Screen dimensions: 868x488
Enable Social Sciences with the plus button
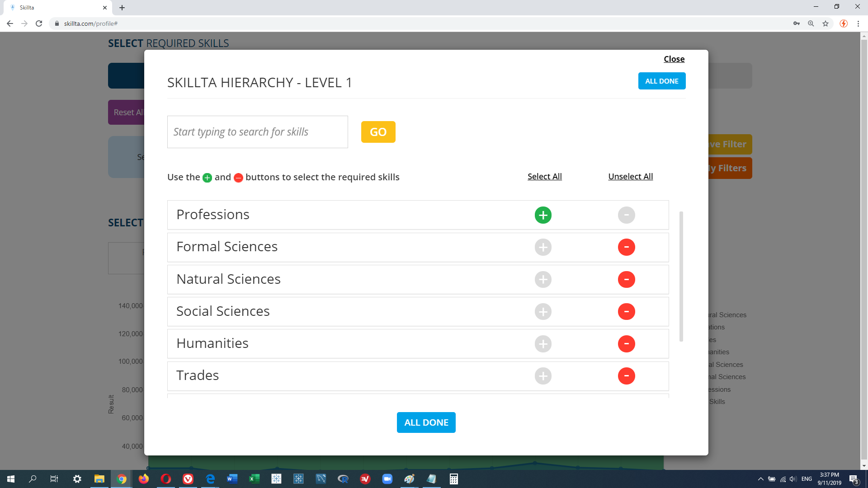543,311
